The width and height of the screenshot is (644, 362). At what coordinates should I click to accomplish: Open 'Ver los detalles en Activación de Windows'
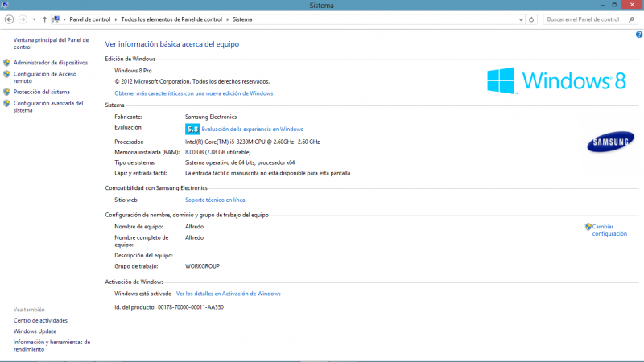click(229, 294)
